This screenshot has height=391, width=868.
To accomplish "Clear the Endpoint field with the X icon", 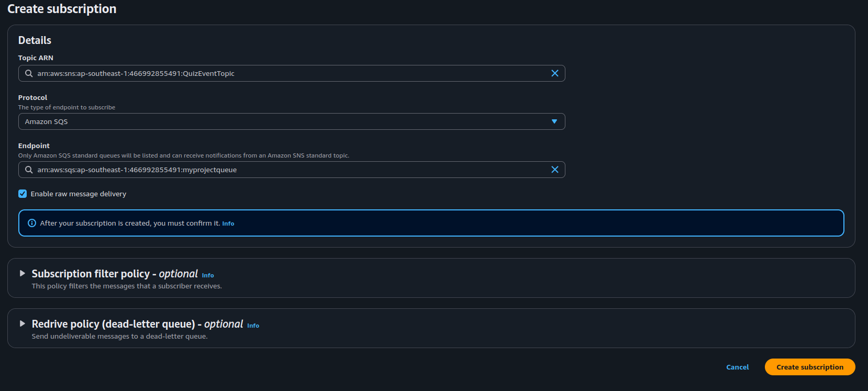I will point(554,170).
